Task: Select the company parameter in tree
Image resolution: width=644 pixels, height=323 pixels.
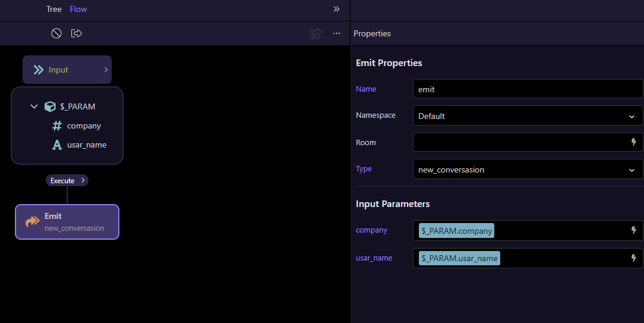Action: click(84, 126)
